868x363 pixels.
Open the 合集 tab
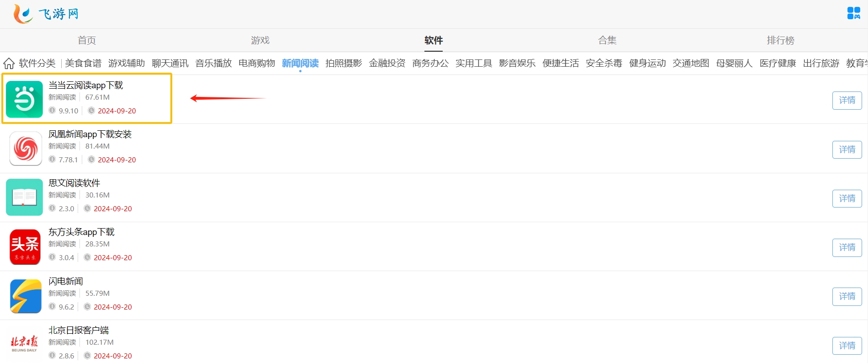point(607,40)
